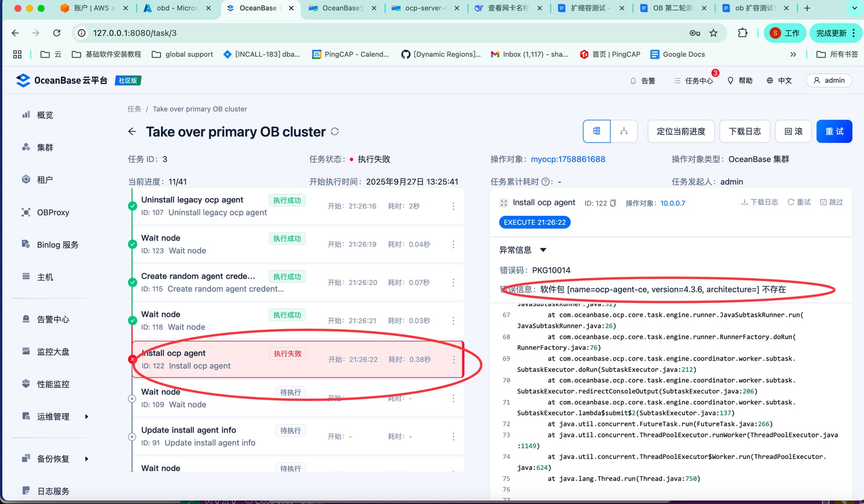Screen dimensions: 864x504
Task: Click the back arrow next to task title
Action: tap(132, 131)
